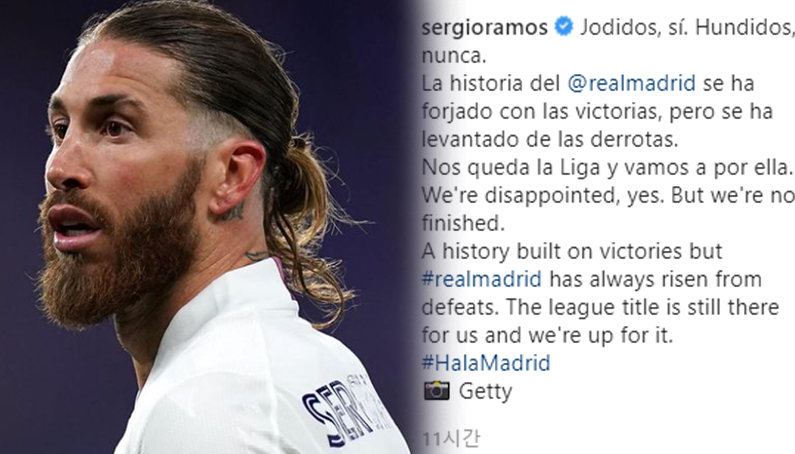The width and height of the screenshot is (795, 454).
Task: Click the word "finished." in caption
Action: pos(463,223)
